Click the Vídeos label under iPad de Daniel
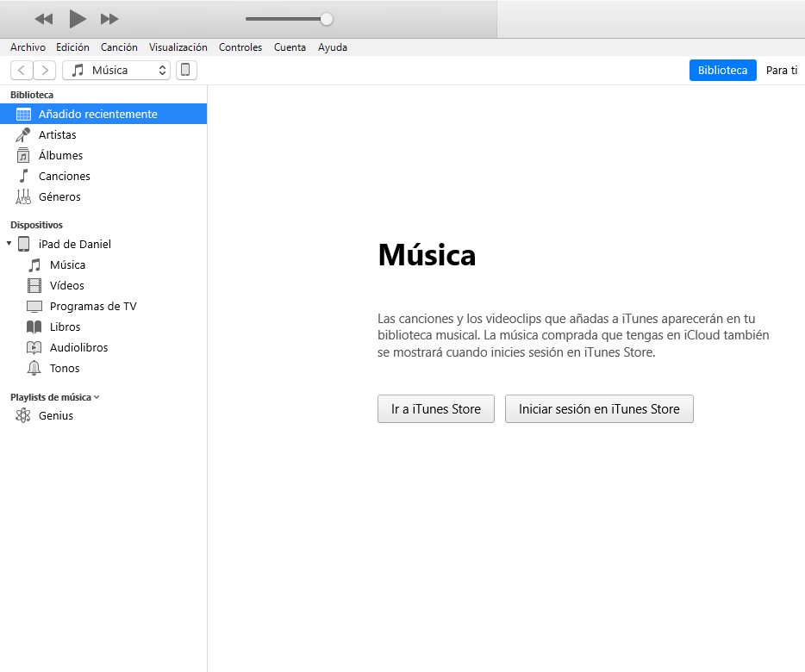 coord(66,285)
